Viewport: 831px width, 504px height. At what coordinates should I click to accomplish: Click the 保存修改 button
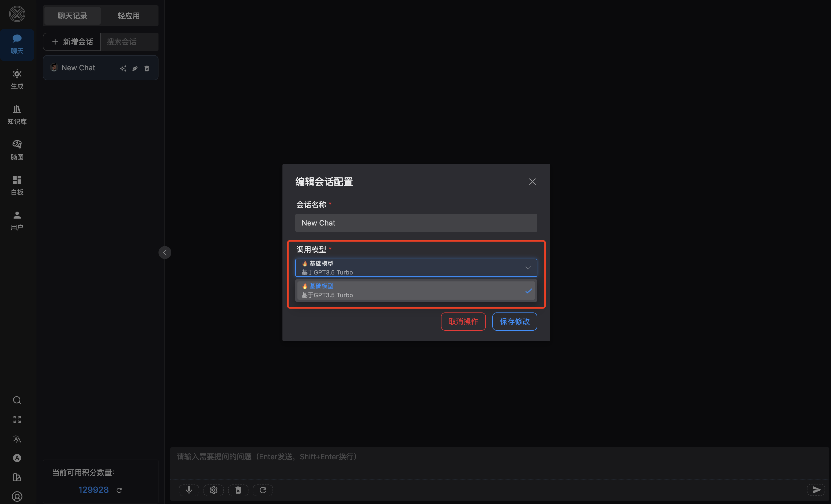coord(514,321)
